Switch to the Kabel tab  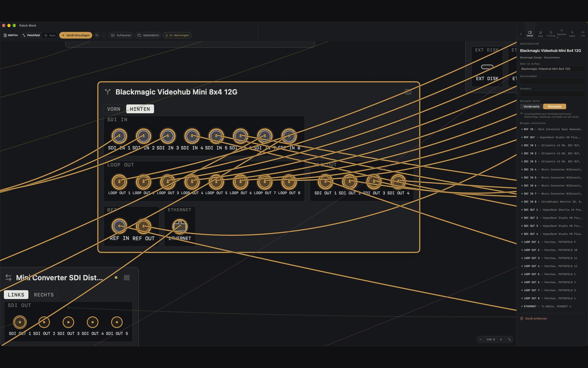tap(572, 34)
